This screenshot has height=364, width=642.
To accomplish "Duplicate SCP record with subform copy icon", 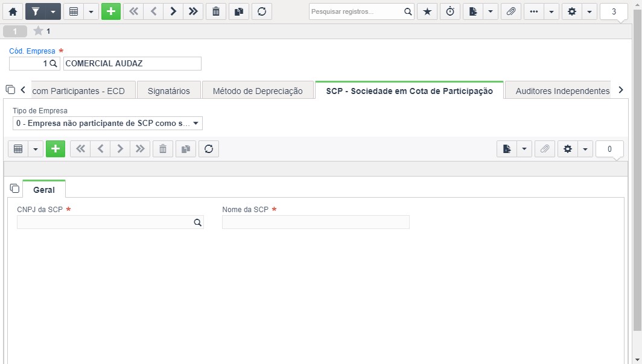I will [186, 149].
